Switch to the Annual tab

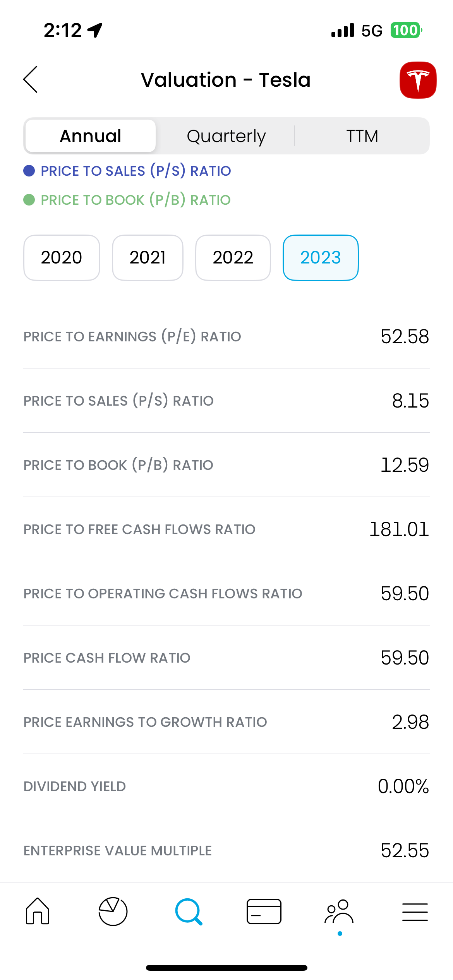click(x=91, y=136)
